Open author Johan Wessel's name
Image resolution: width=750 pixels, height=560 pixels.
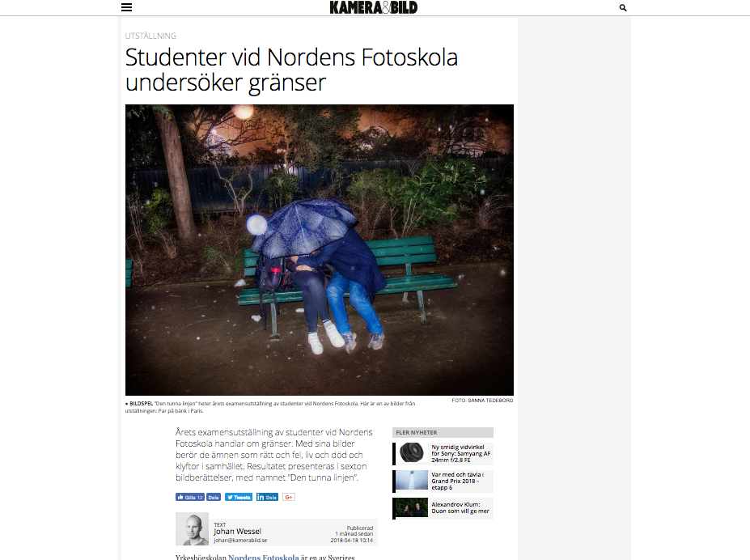point(237,532)
